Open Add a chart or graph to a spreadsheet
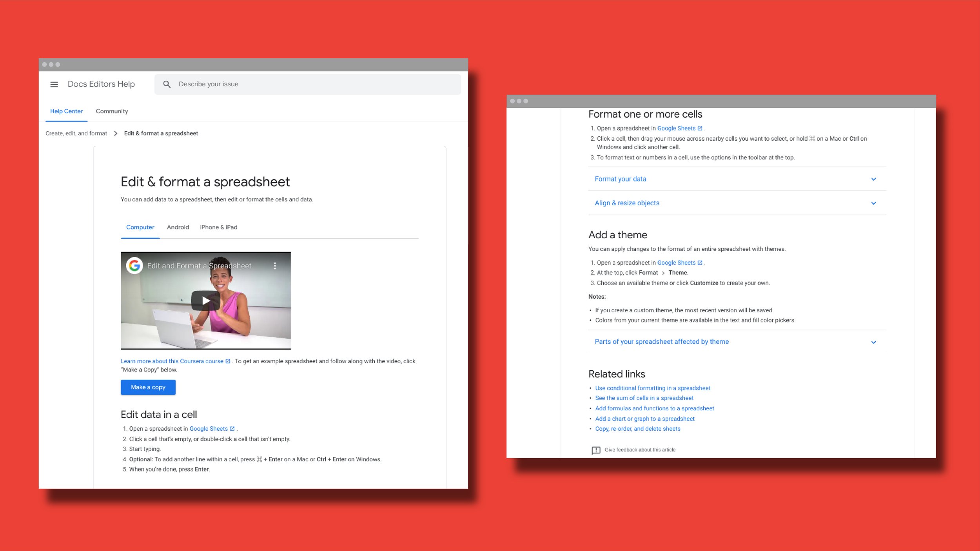 (645, 419)
